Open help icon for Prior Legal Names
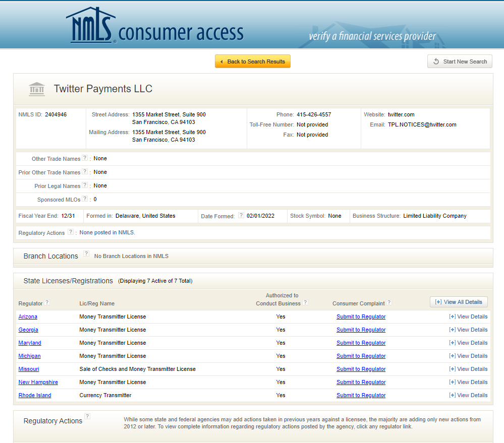Image resolution: width=504 pixels, height=443 pixels. tap(85, 185)
